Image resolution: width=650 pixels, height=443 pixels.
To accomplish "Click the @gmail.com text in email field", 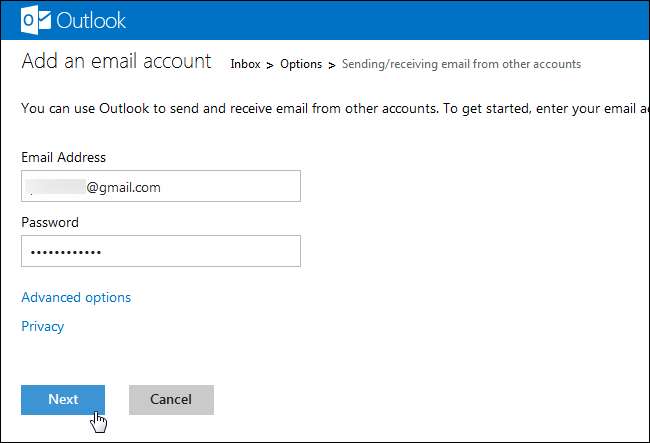I will 124,187.
